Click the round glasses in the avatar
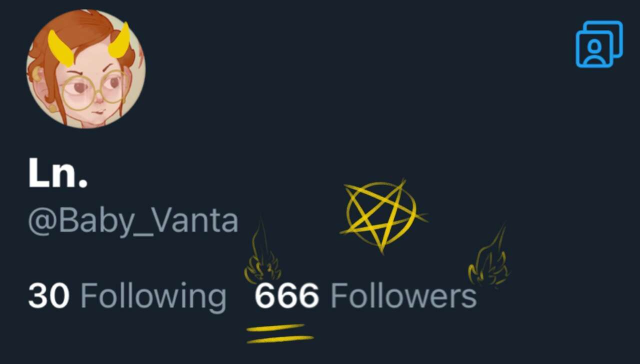The height and width of the screenshot is (364, 640). (95, 90)
